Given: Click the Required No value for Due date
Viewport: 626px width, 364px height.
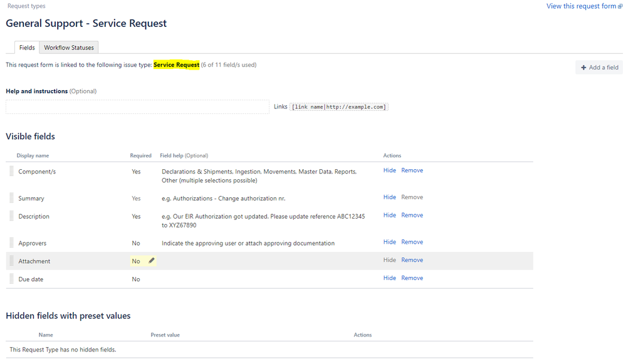Looking at the screenshot, I should [x=136, y=279].
